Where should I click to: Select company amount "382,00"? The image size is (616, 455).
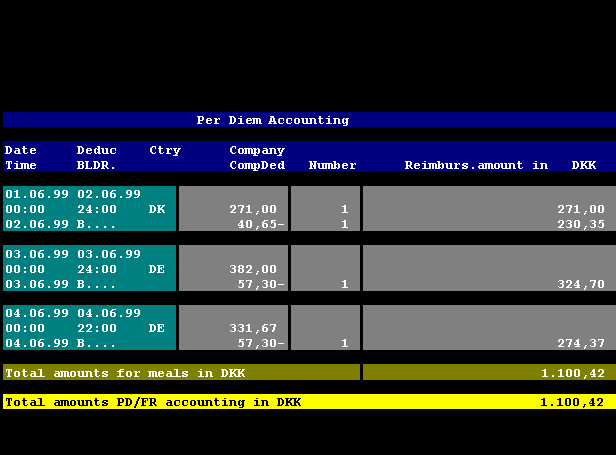[x=253, y=269]
